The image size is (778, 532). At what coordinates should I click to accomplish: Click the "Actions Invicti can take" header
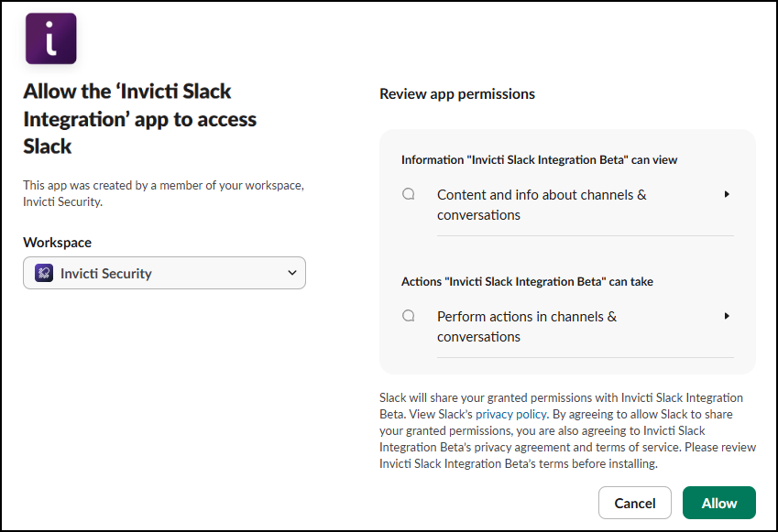coord(527,281)
